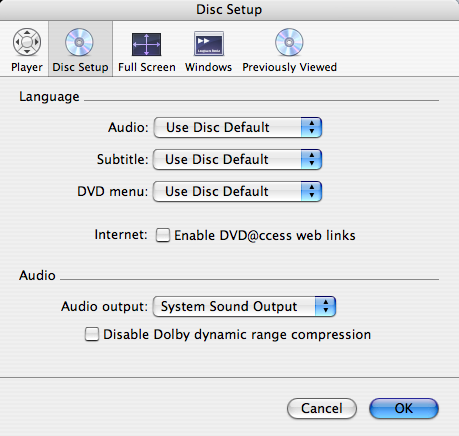Switch to the Full Screen tab label

click(147, 67)
